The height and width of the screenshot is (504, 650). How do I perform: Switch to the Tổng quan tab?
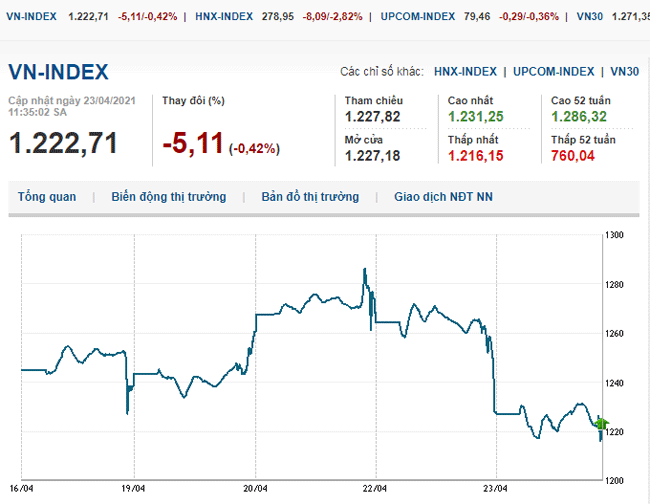47,197
